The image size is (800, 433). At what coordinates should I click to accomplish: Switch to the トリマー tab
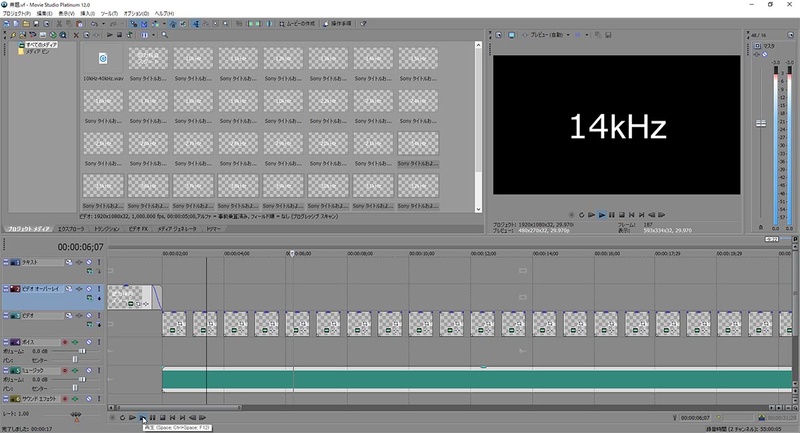(213, 229)
